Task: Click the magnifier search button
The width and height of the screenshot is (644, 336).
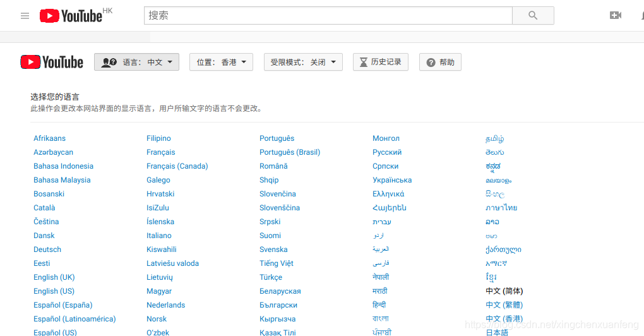Action: click(532, 16)
